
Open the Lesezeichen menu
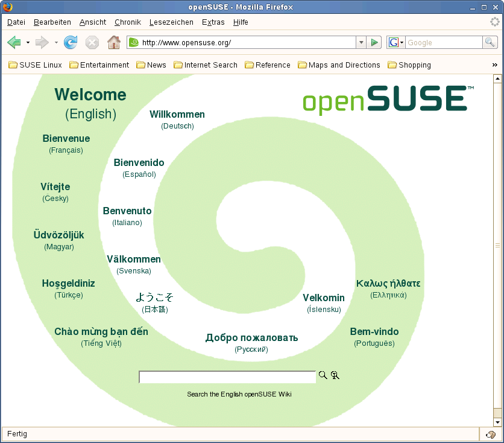click(171, 22)
